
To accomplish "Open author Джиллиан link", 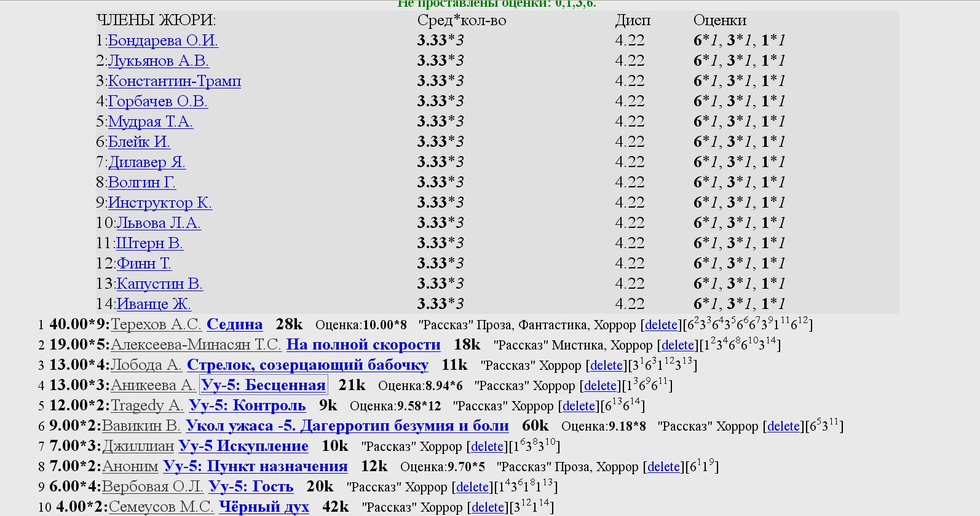I will (x=138, y=446).
